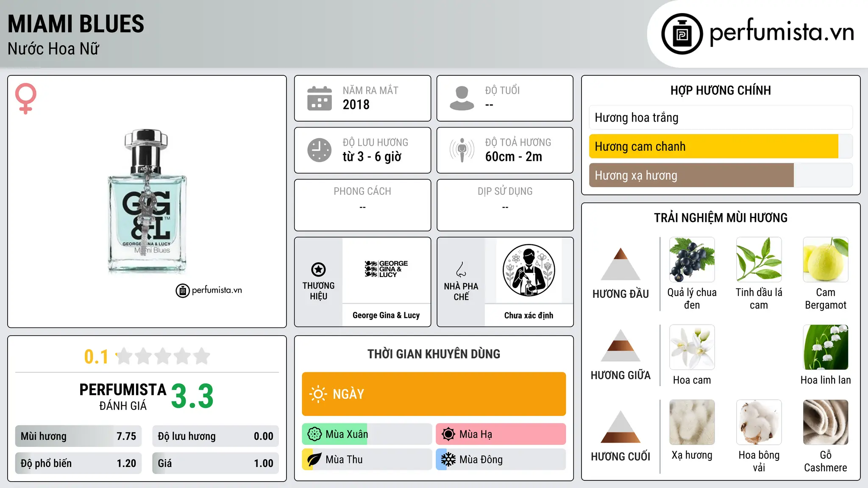
Task: Click the star badge icon above Thương hiệu
Action: 319,269
